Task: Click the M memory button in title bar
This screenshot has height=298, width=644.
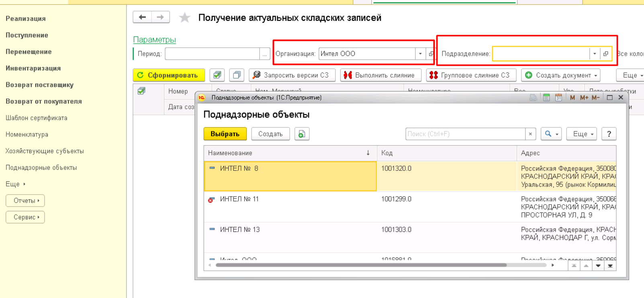Action: pos(572,97)
